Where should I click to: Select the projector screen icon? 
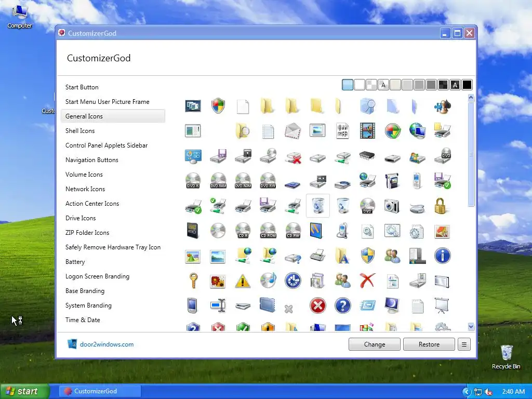pos(442,305)
